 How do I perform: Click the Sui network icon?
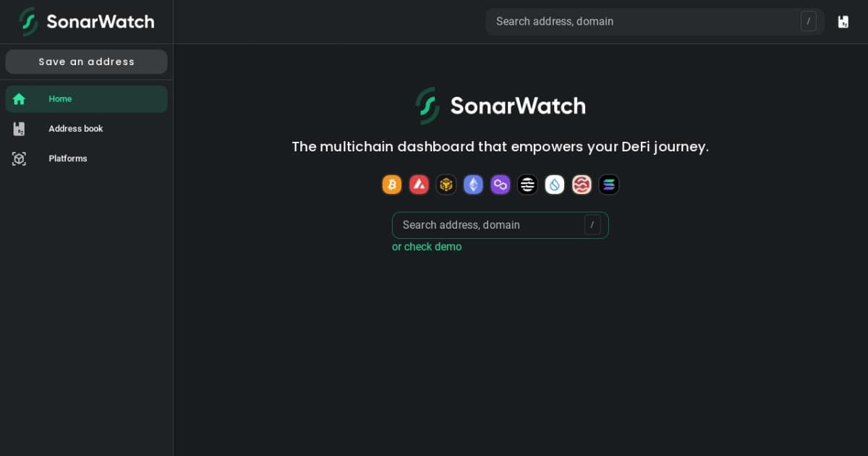554,185
